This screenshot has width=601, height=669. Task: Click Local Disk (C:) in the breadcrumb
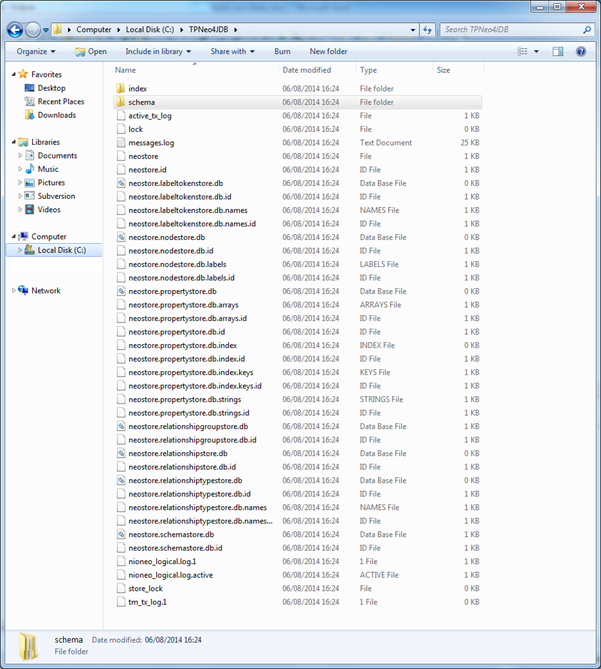[150, 29]
